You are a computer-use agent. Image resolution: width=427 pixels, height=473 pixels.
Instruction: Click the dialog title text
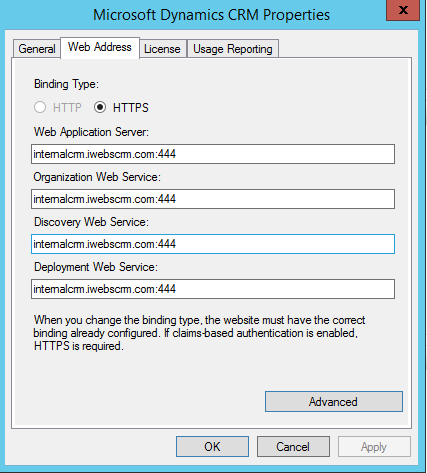coord(211,15)
